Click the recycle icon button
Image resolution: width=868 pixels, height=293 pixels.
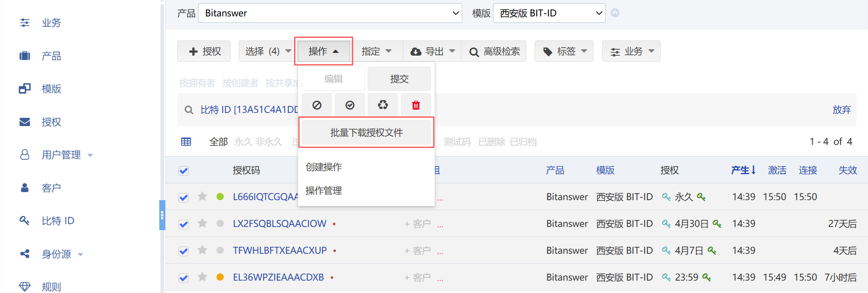[x=383, y=105]
